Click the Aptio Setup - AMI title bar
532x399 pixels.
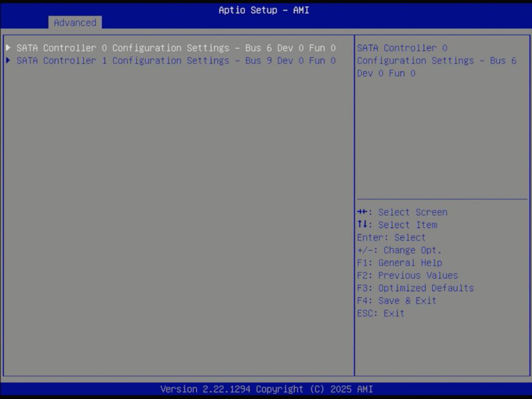click(264, 10)
